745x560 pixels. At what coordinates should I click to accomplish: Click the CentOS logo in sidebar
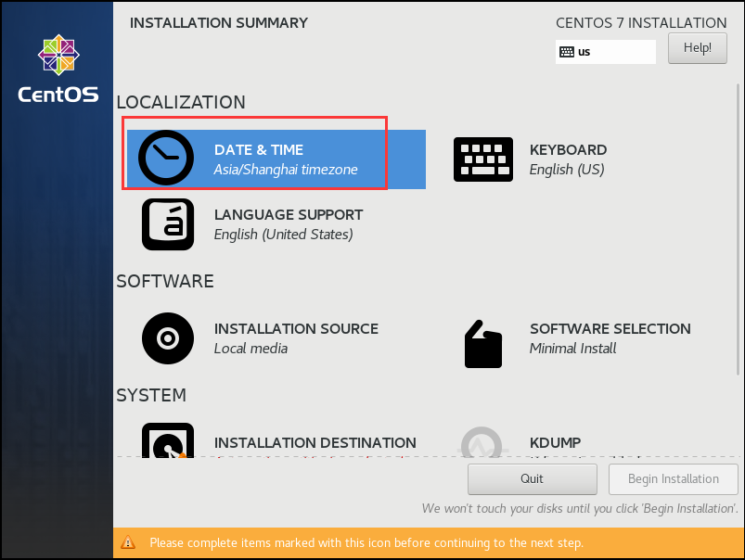coord(58,69)
